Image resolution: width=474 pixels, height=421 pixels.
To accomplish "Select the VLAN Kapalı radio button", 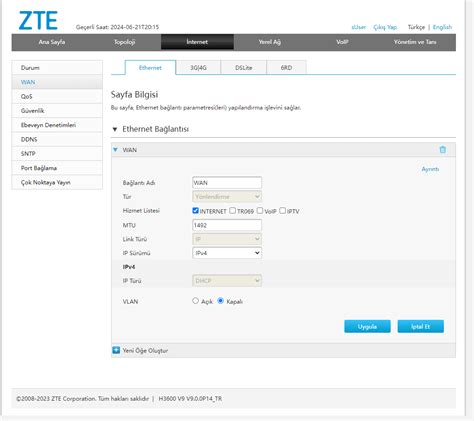I will [220, 301].
